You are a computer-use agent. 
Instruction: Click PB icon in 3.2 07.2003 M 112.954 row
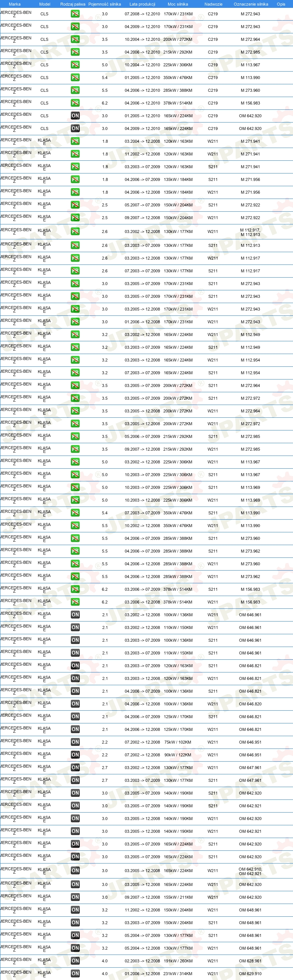point(75,373)
